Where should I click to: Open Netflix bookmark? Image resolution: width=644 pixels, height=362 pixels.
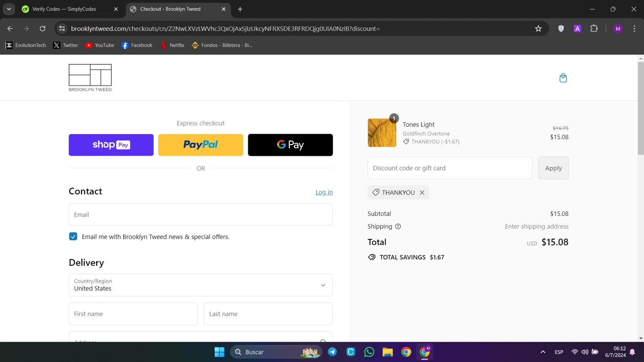point(172,45)
